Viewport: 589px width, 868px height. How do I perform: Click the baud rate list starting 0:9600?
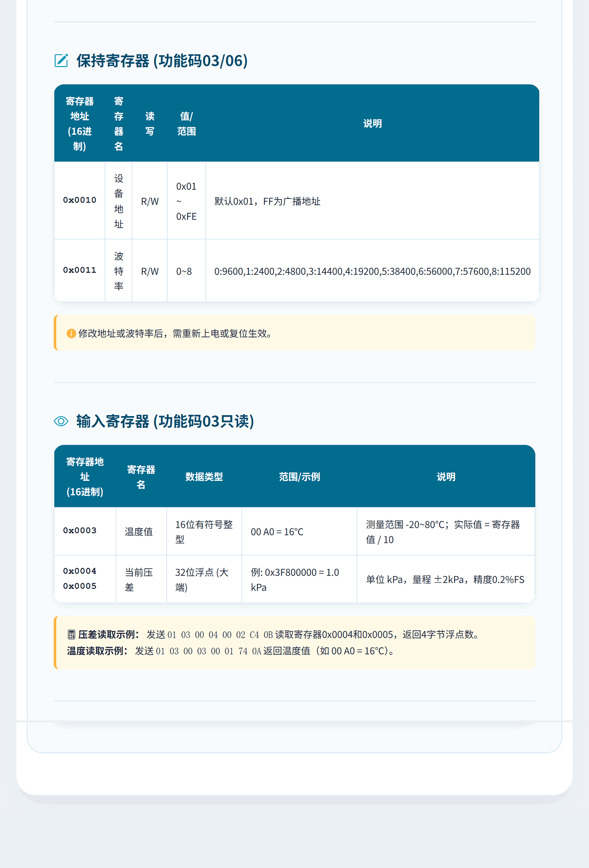(372, 271)
